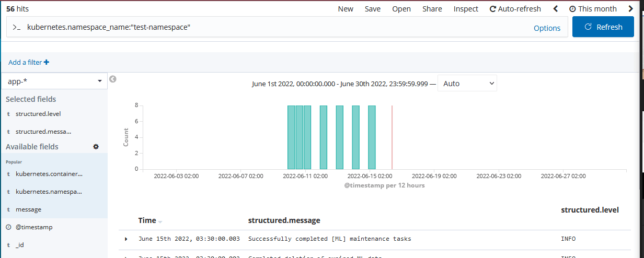Open the Inspect menu item
Image resolution: width=644 pixels, height=258 pixels.
click(465, 9)
